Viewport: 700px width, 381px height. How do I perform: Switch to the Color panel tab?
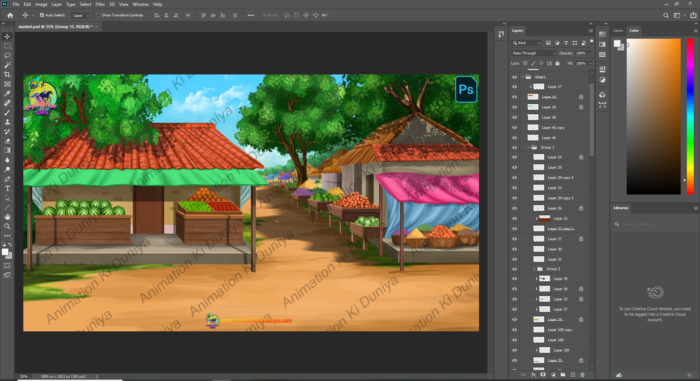pyautogui.click(x=634, y=31)
